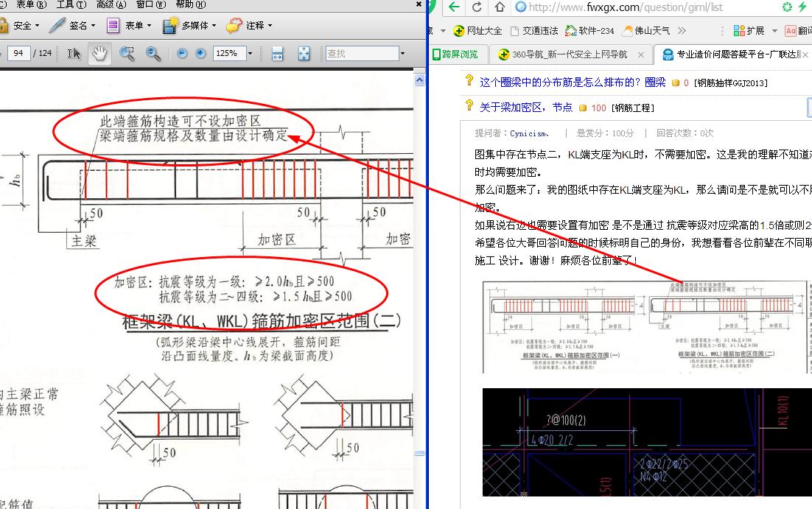Click the 注释 comment bubble icon
Viewport: 812px width, 509px height.
234,25
